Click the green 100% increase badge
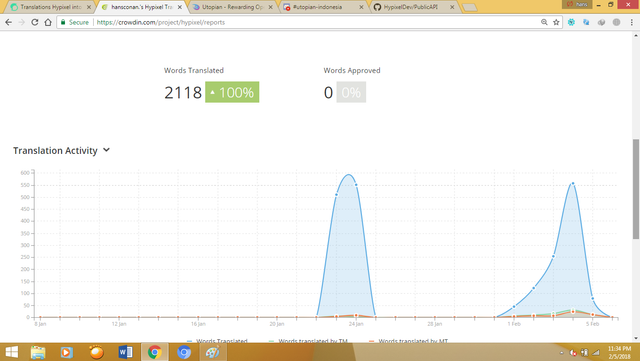Screen dimensions: 640x361 [x=232, y=92]
